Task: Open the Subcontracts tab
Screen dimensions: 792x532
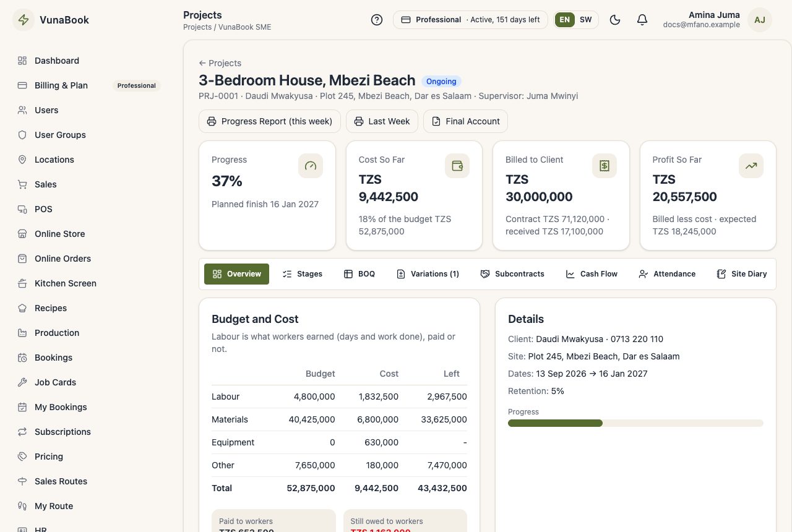Action: pyautogui.click(x=512, y=274)
